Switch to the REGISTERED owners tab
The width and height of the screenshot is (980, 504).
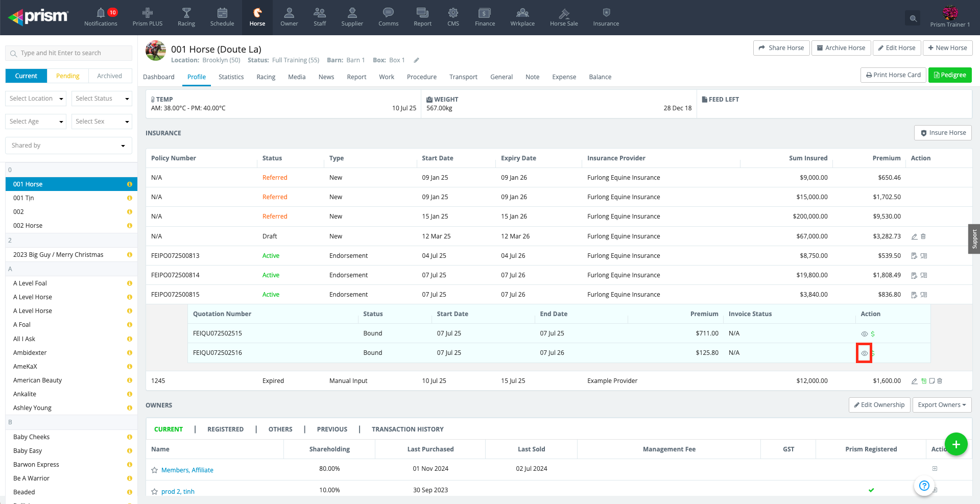click(x=225, y=429)
